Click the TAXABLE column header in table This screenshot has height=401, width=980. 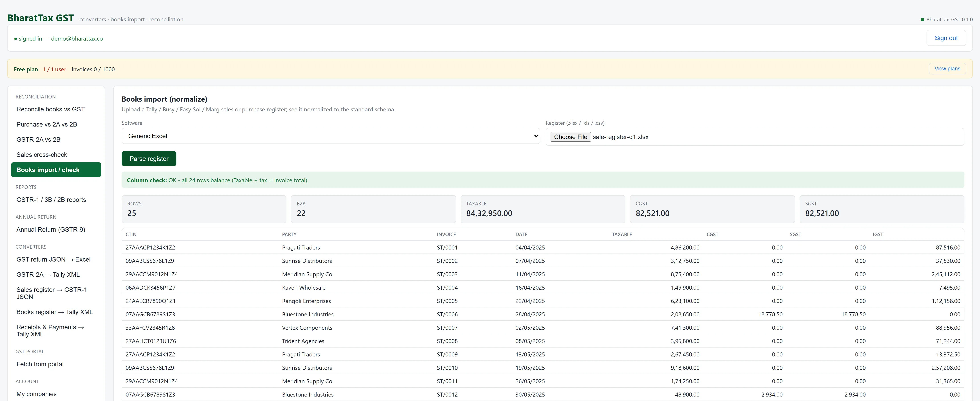tap(622, 234)
